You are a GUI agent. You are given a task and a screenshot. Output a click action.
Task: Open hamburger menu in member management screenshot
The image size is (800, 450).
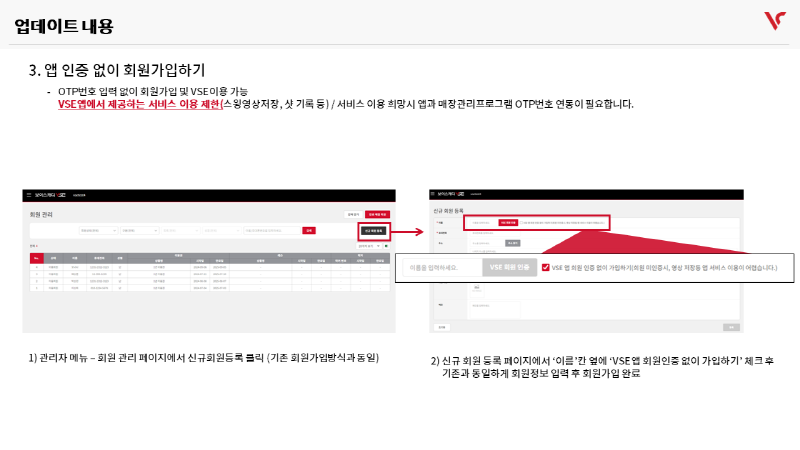[x=29, y=195]
